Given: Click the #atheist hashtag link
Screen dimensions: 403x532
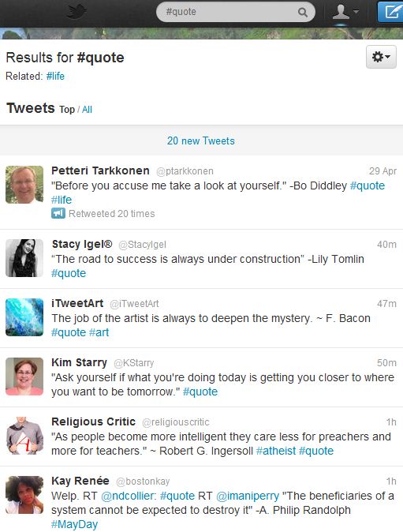Looking at the screenshot, I should pyautogui.click(x=276, y=451).
